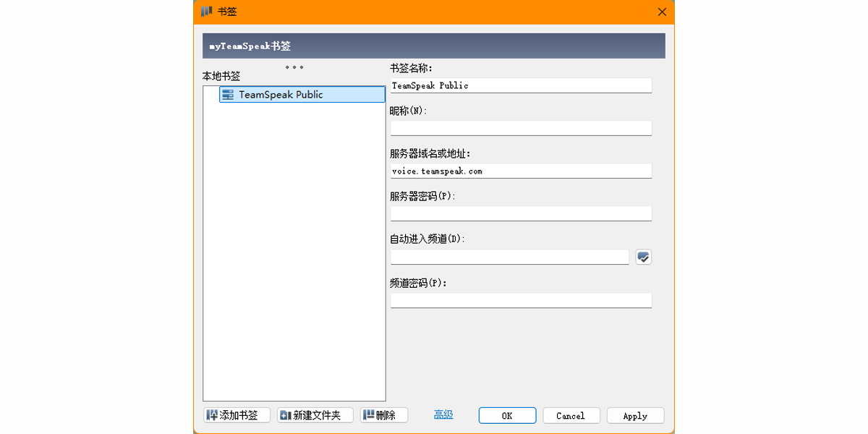Image resolution: width=868 pixels, height=434 pixels.
Task: Click the TeamSpeak server icon beside TeamSpeak Public
Action: point(229,94)
